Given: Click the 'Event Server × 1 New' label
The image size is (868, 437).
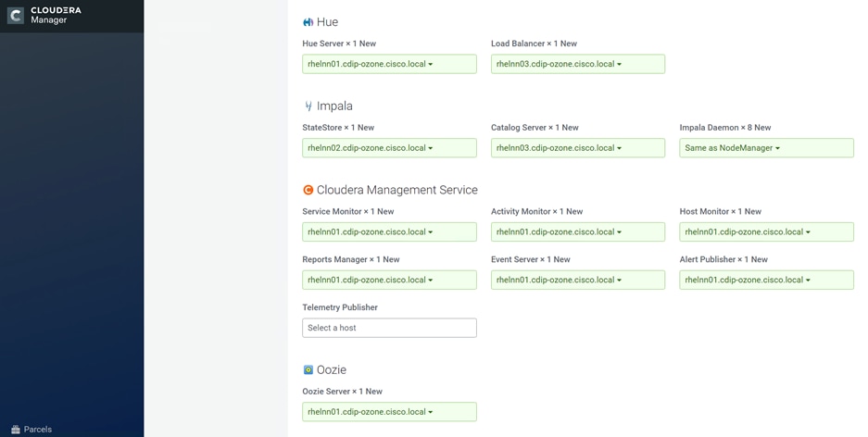Looking at the screenshot, I should pos(530,259).
